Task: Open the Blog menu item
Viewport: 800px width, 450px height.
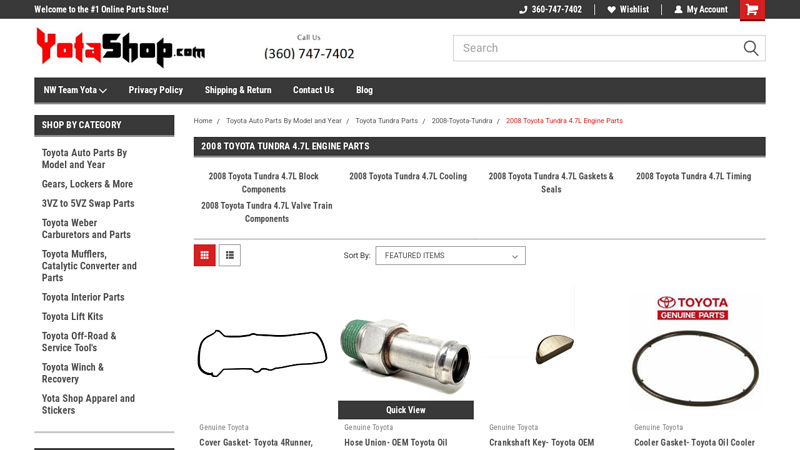Action: point(364,90)
